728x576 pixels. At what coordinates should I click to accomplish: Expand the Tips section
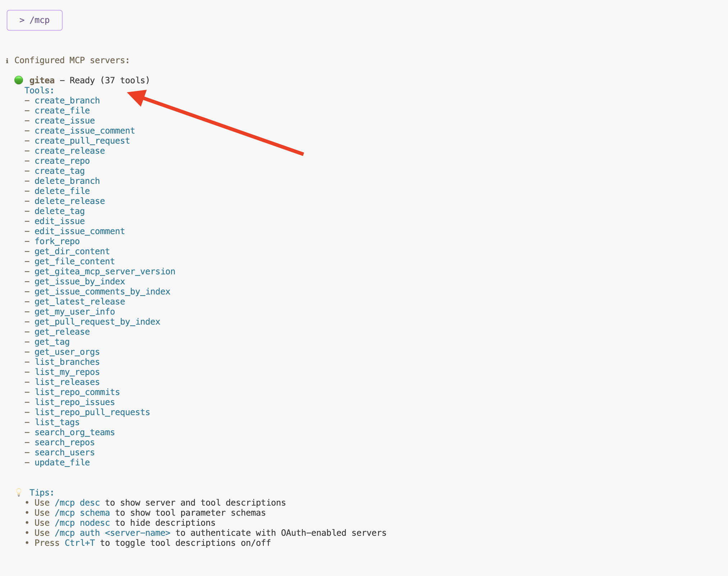tap(42, 492)
